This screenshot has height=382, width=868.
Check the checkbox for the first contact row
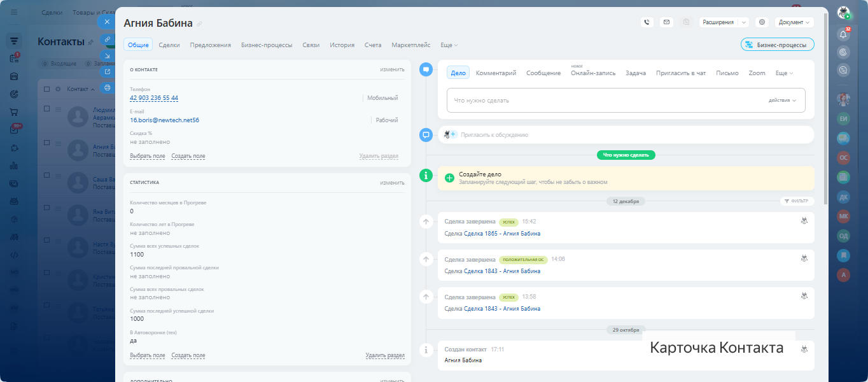[x=46, y=109]
